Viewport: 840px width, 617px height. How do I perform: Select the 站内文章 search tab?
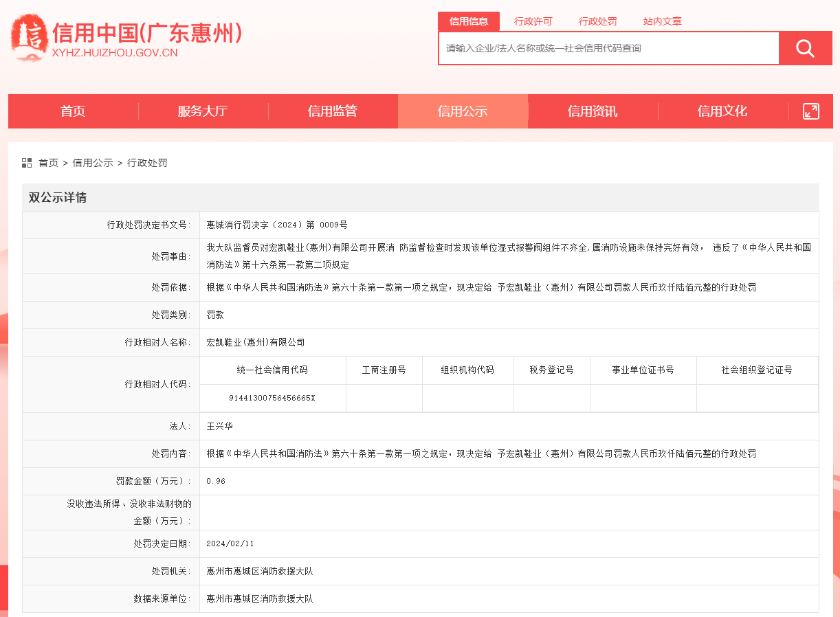pyautogui.click(x=663, y=21)
